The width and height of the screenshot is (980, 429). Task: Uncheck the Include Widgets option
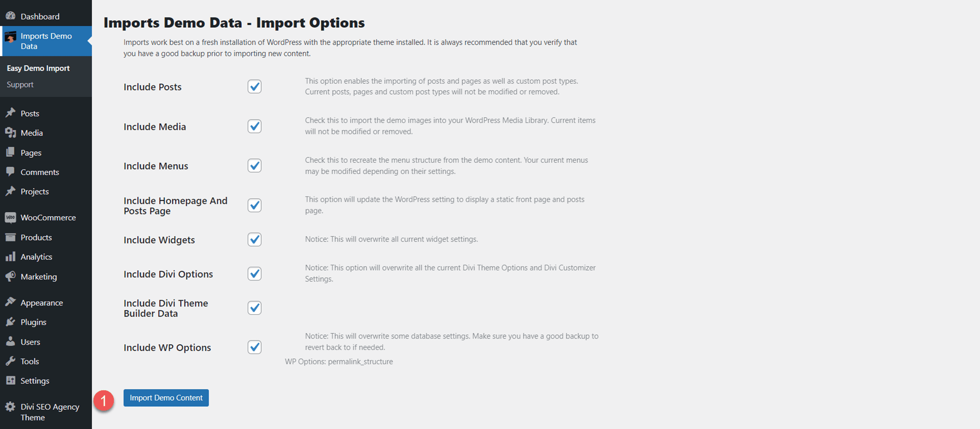pos(254,240)
